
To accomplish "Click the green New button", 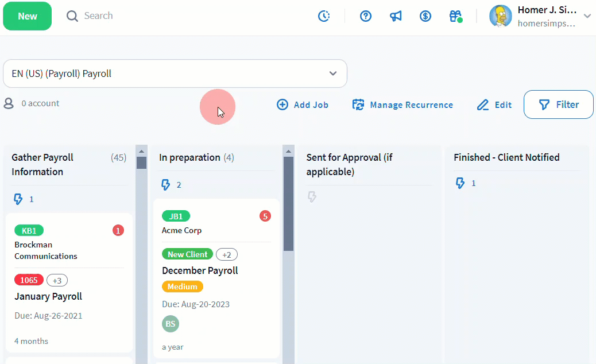I will point(27,16).
